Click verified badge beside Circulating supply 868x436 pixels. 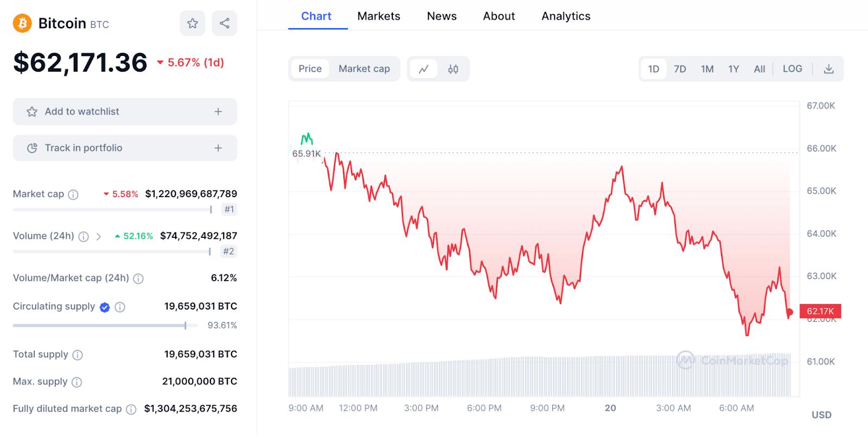pos(105,307)
